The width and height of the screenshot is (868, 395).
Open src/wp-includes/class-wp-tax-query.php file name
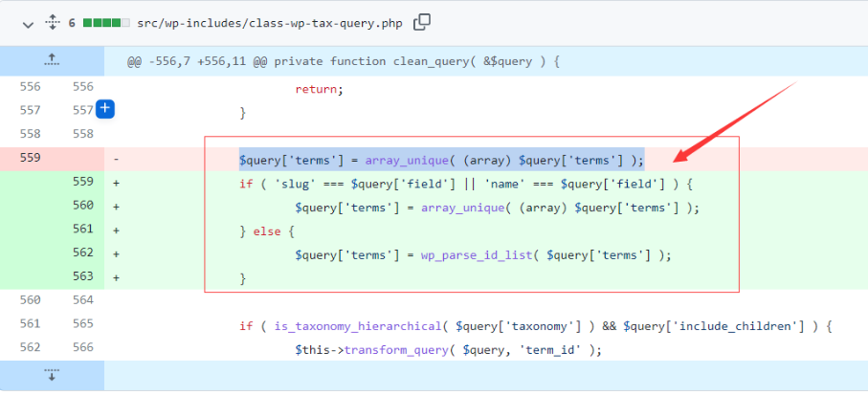pos(270,24)
